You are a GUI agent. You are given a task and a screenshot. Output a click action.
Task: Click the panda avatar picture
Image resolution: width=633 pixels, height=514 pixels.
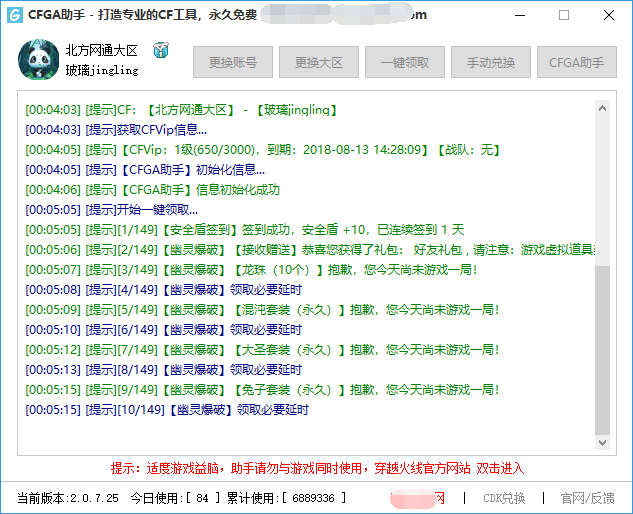(x=39, y=62)
